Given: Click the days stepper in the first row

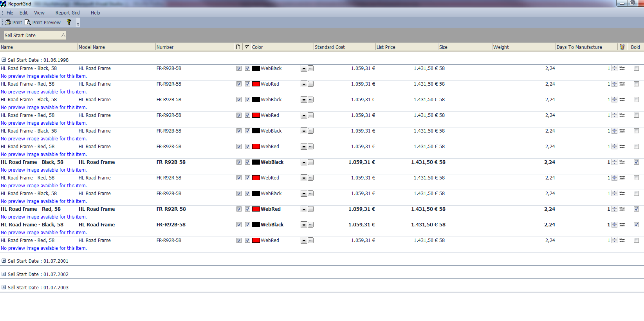Looking at the screenshot, I should point(614,68).
